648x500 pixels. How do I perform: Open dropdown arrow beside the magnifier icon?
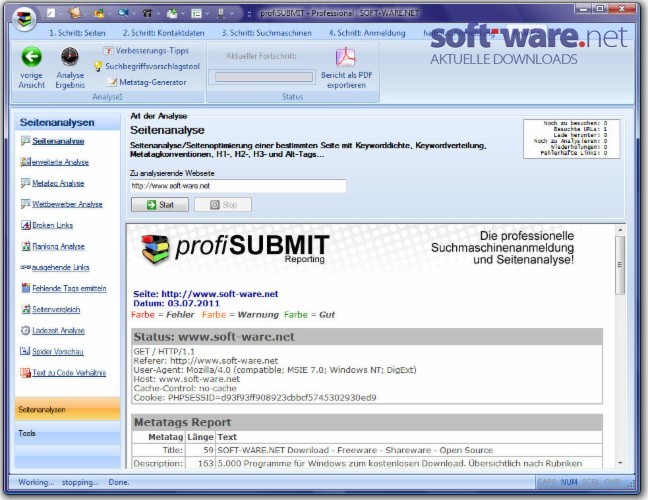click(134, 14)
